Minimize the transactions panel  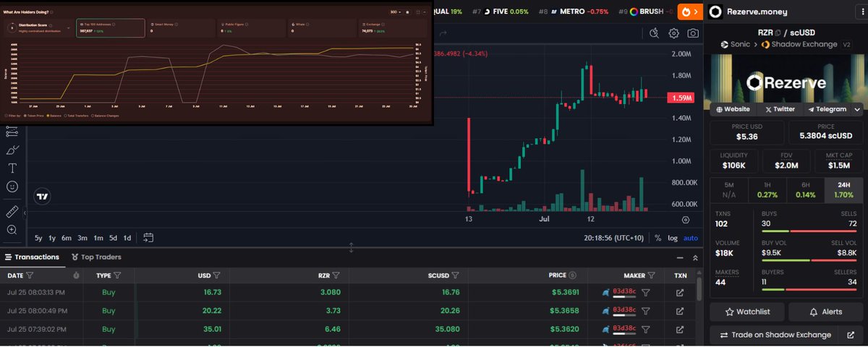(679, 257)
